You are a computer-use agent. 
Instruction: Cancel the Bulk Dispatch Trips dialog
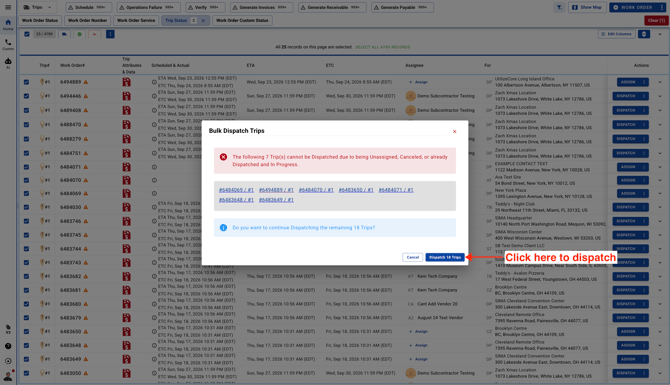tap(412, 257)
